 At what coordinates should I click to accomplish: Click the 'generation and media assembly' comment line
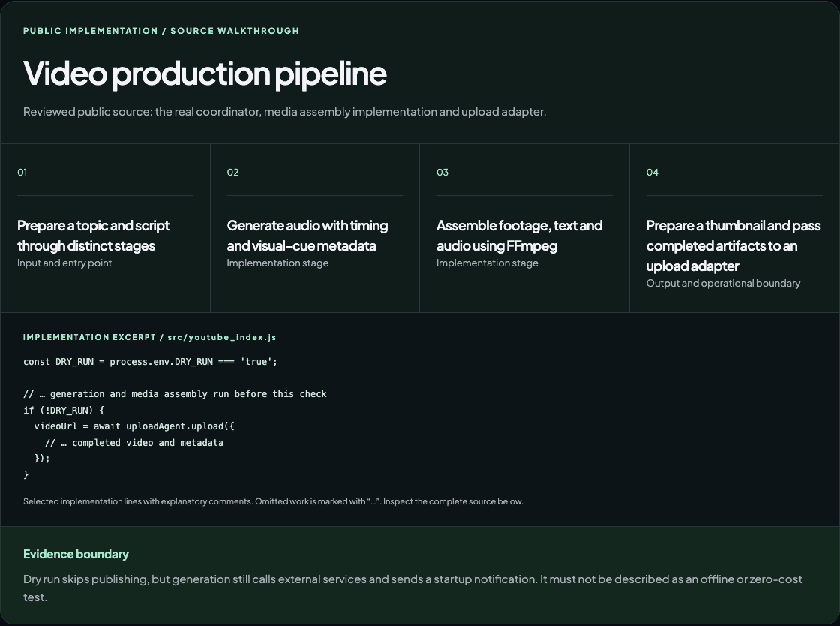(x=175, y=394)
